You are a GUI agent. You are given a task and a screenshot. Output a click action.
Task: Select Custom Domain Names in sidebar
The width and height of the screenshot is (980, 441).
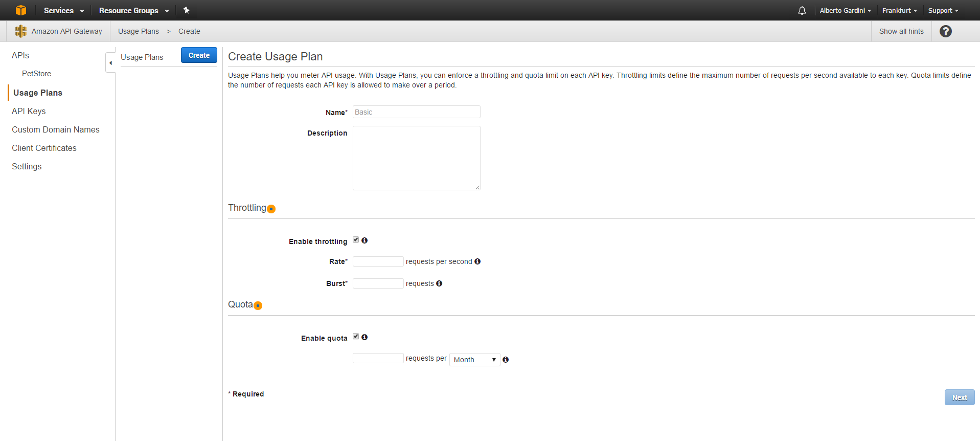[56, 129]
